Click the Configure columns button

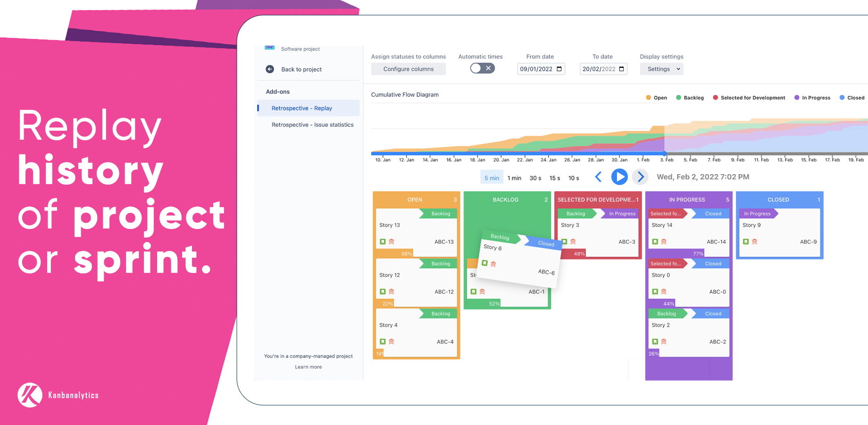pos(408,69)
